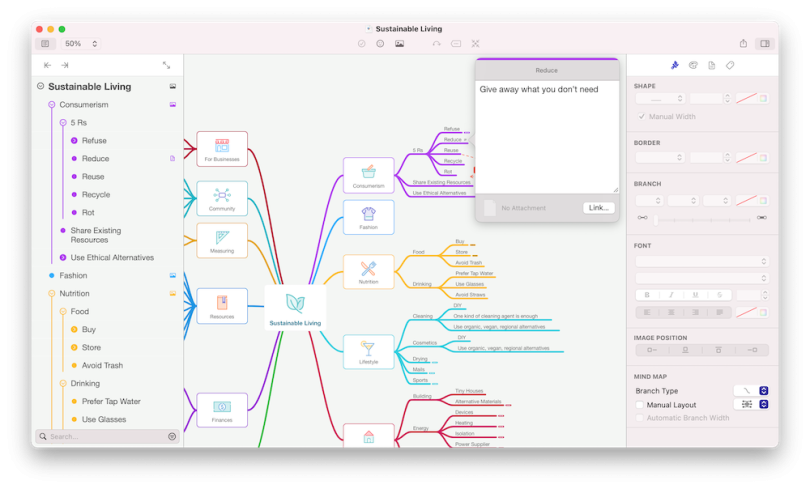The height and width of the screenshot is (489, 810).
Task: Click the insert image toolbar icon
Action: coord(399,44)
